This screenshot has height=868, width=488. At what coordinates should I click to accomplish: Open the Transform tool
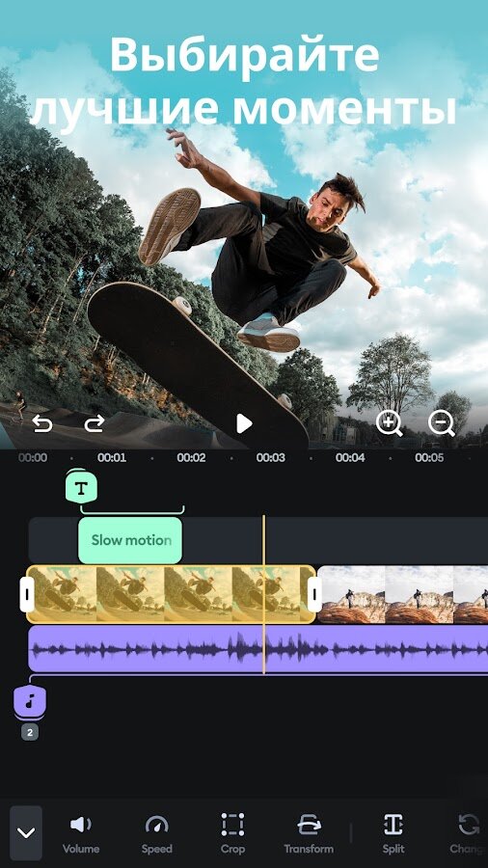click(309, 834)
